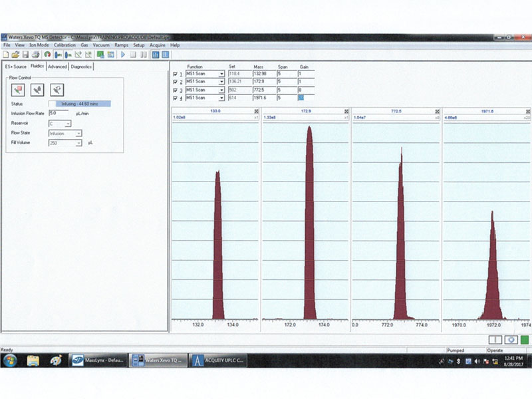Toggle the checkbox for function 3
The height and width of the screenshot is (399, 532).
pyautogui.click(x=176, y=90)
